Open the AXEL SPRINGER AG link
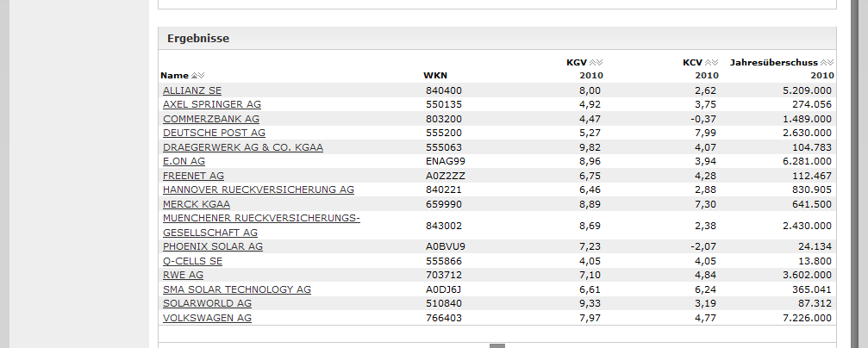The width and height of the screenshot is (868, 348). pyautogui.click(x=212, y=104)
